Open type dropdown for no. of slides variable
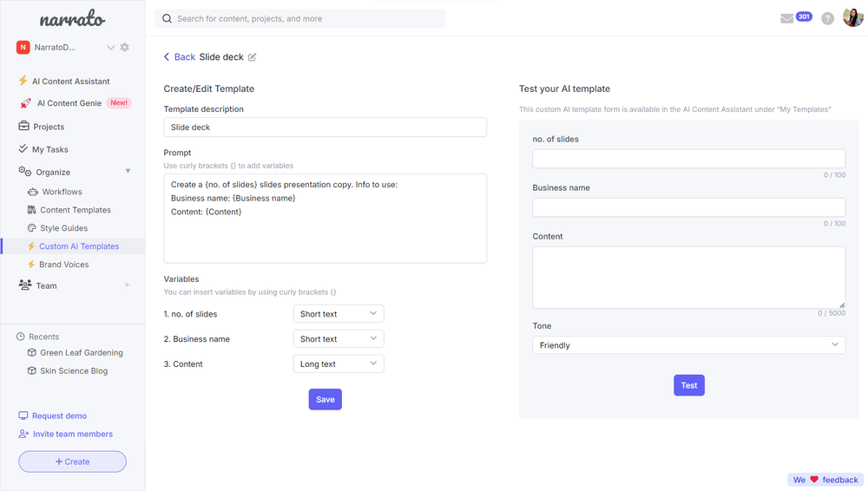 click(x=339, y=314)
